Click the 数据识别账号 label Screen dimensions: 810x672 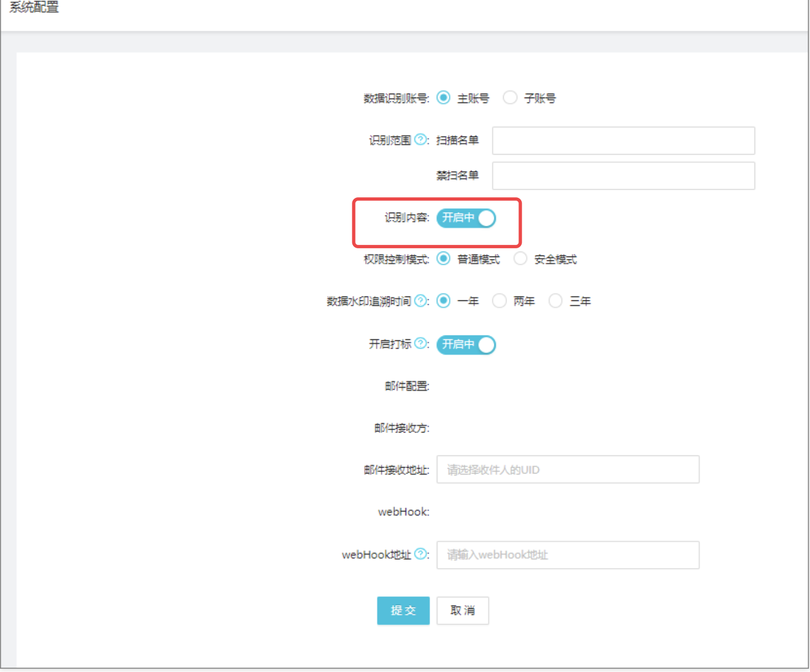[396, 98]
